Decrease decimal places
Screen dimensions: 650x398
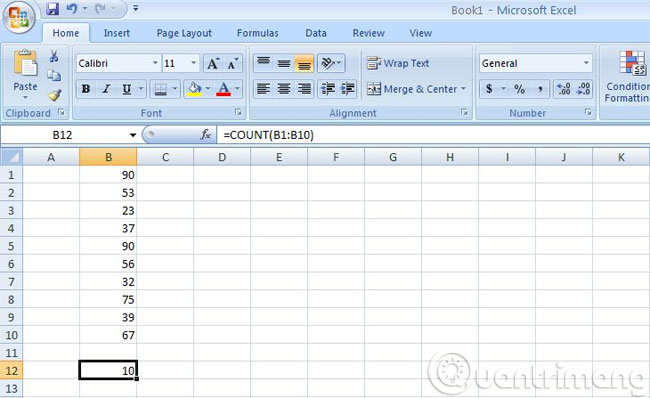point(584,89)
